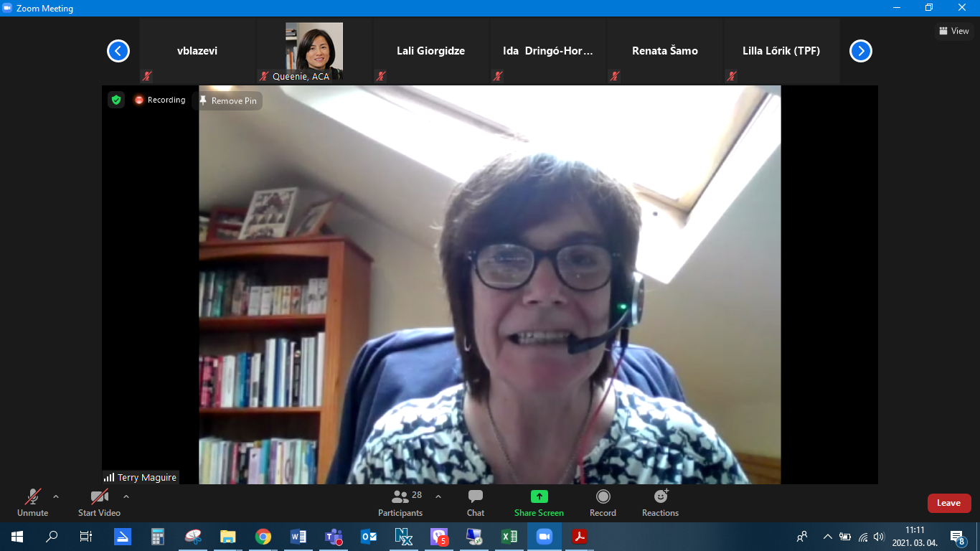Image resolution: width=980 pixels, height=551 pixels.
Task: Open Google Chrome from the taskbar
Action: [263, 537]
